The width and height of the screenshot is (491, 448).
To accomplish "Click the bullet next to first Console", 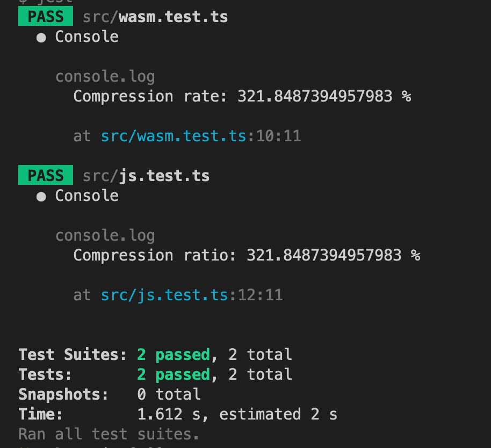I will [x=41, y=38].
